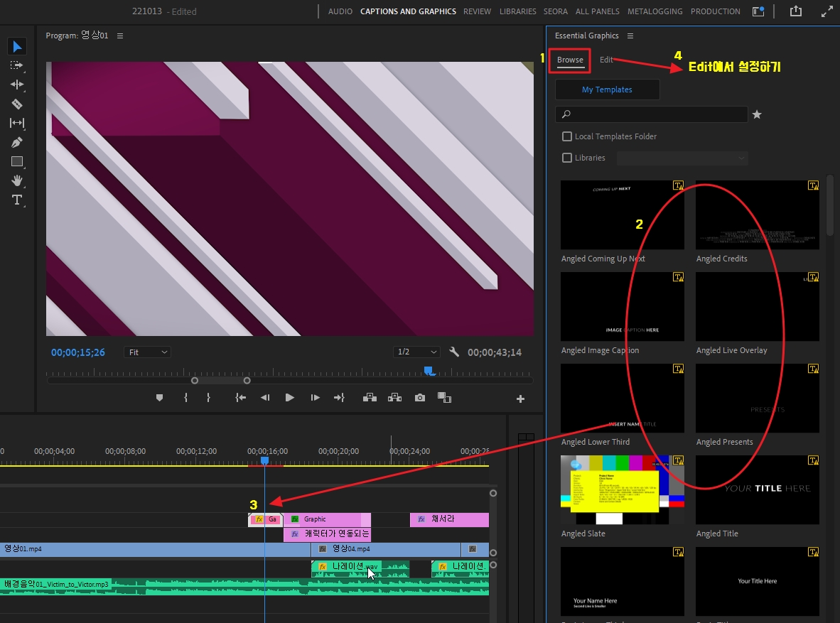Viewport: 840px width, 623px height.
Task: Open the Program monitor panel menu
Action: [x=120, y=36]
